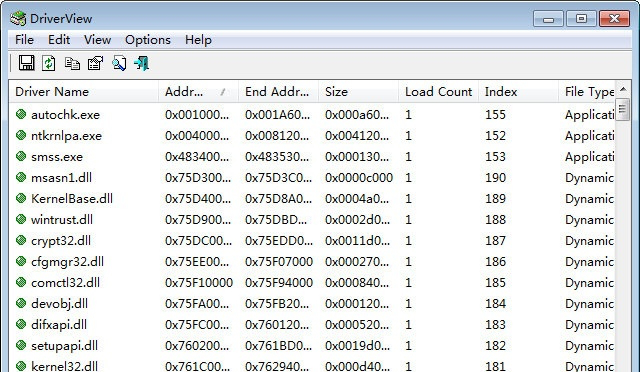This screenshot has height=386, width=640.
Task: Select the ntkrnlpa.exe row name
Action: point(67,135)
